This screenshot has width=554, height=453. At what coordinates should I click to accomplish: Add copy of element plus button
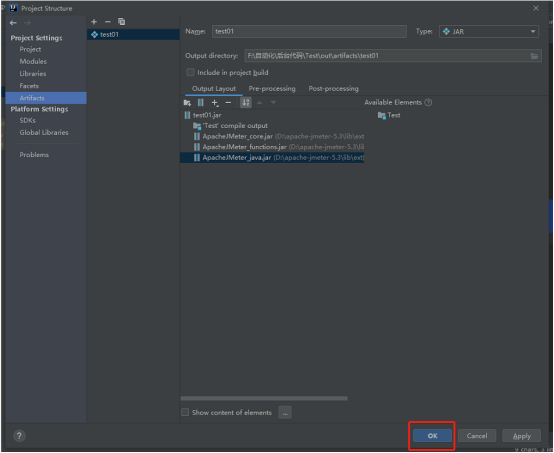(x=214, y=103)
